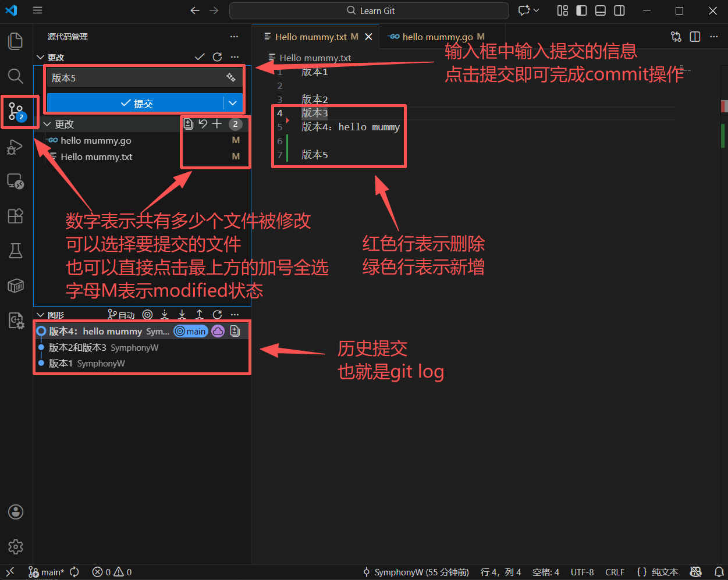Screen dimensions: 728x580
Task: Refresh source control in 更改 header
Action: [x=217, y=57]
